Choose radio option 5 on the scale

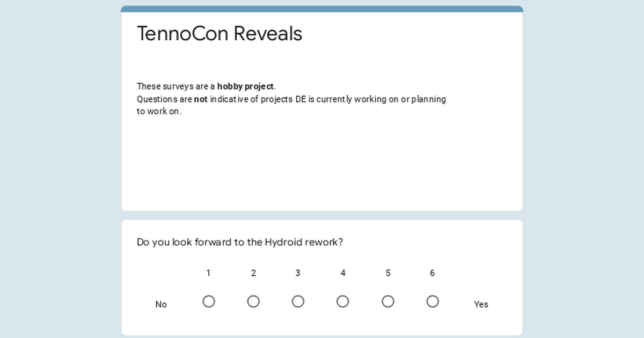pyautogui.click(x=388, y=302)
